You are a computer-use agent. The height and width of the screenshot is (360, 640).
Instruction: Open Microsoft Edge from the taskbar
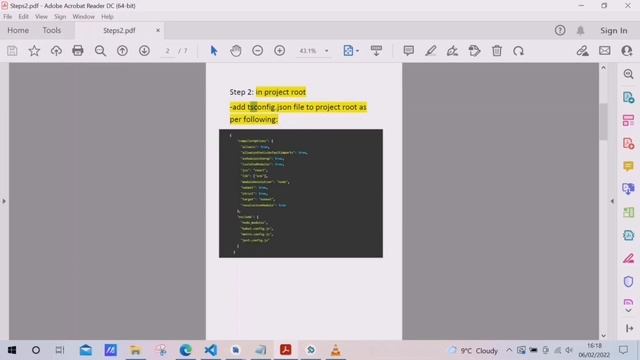pyautogui.click(x=186, y=350)
